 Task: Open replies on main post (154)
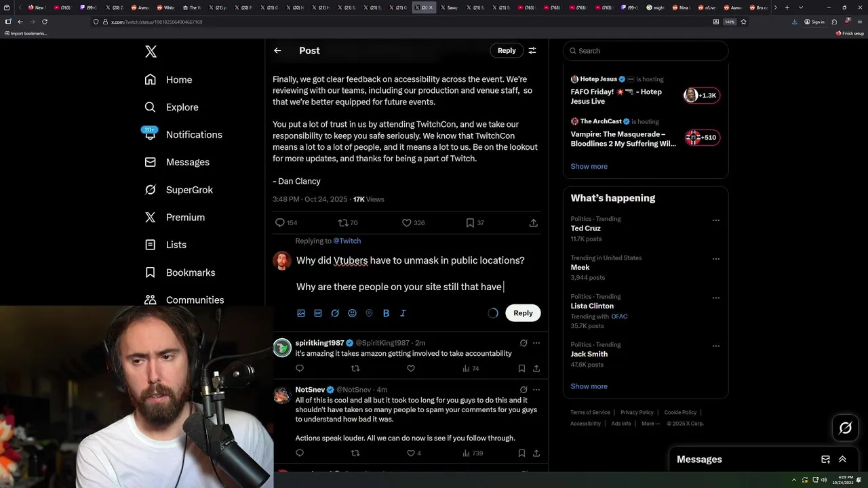[285, 222]
